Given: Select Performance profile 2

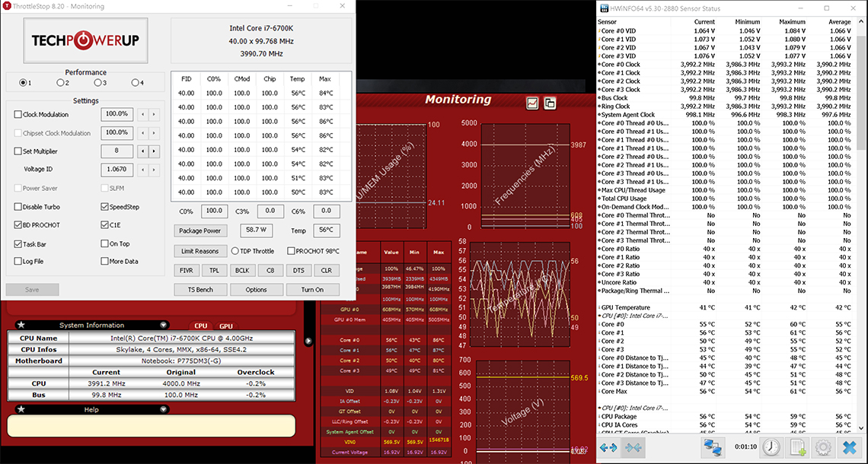Looking at the screenshot, I should click(60, 83).
